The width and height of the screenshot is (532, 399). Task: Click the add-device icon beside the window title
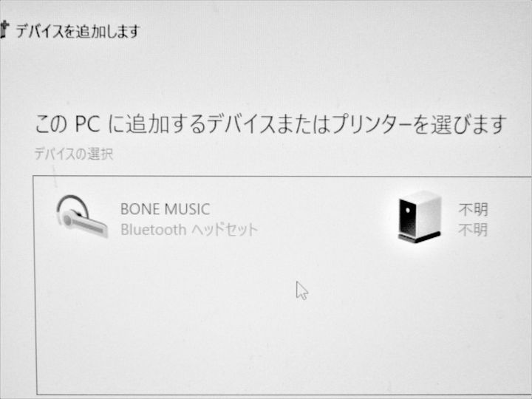coord(4,30)
